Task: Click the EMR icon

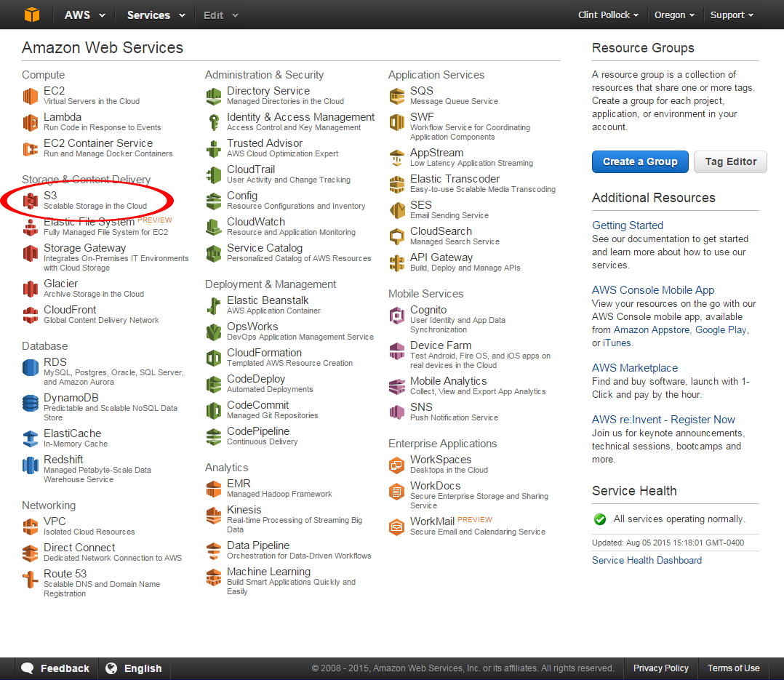Action: tap(214, 489)
